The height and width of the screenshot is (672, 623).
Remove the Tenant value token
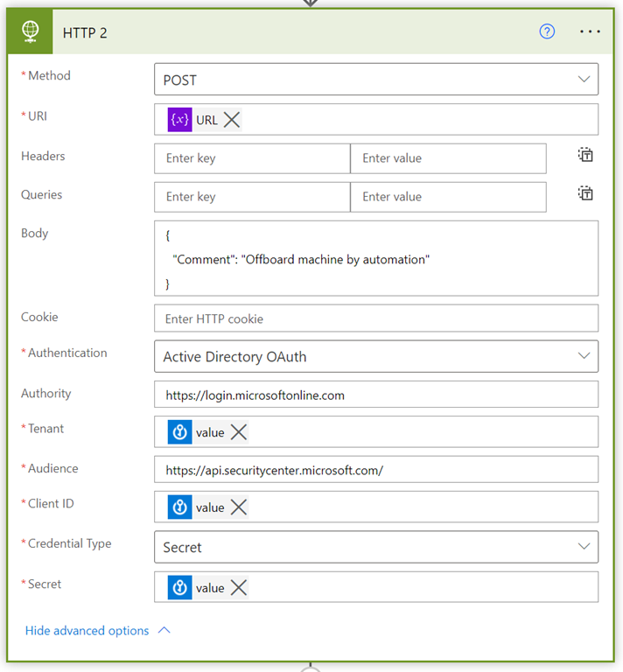[238, 432]
